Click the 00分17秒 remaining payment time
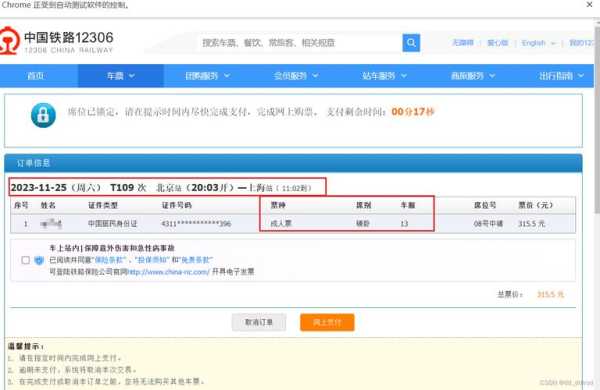Viewport: 600px width, 390px height. pos(413,112)
